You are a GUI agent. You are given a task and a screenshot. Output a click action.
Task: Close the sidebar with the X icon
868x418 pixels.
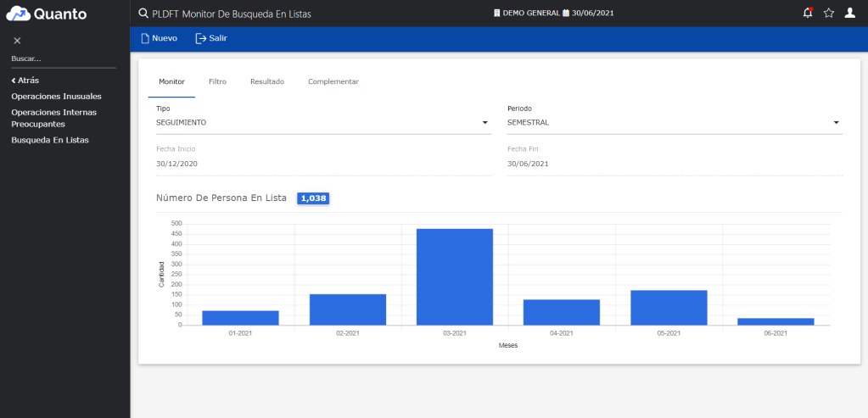17,41
